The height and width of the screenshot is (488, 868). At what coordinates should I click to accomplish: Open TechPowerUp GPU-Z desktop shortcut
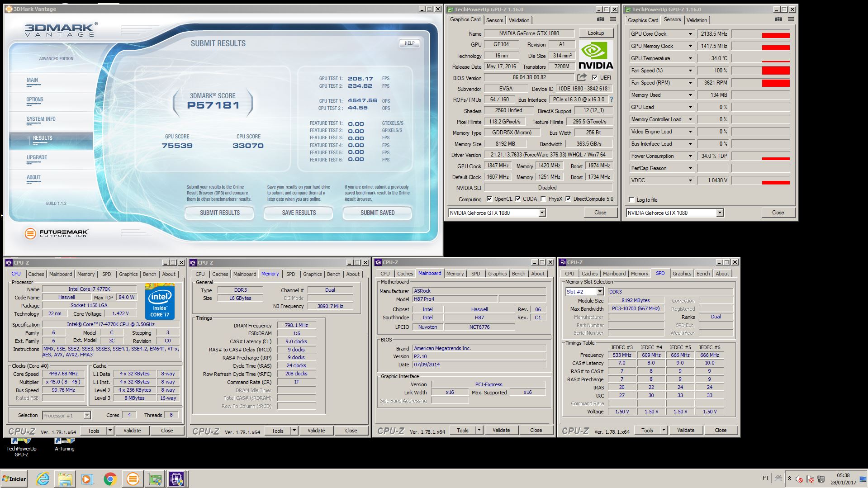pyautogui.click(x=21, y=448)
